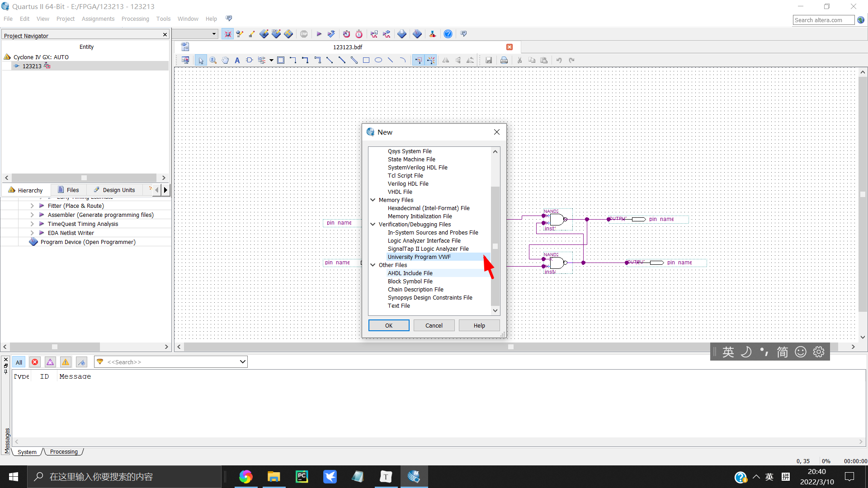Select the Hand pan tool
The height and width of the screenshot is (488, 868).
[x=225, y=61]
